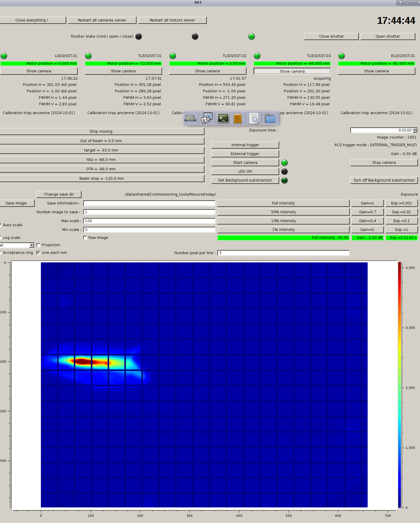Decrease exposure time with the down arrow
The height and width of the screenshot is (523, 420).
coord(415,131)
